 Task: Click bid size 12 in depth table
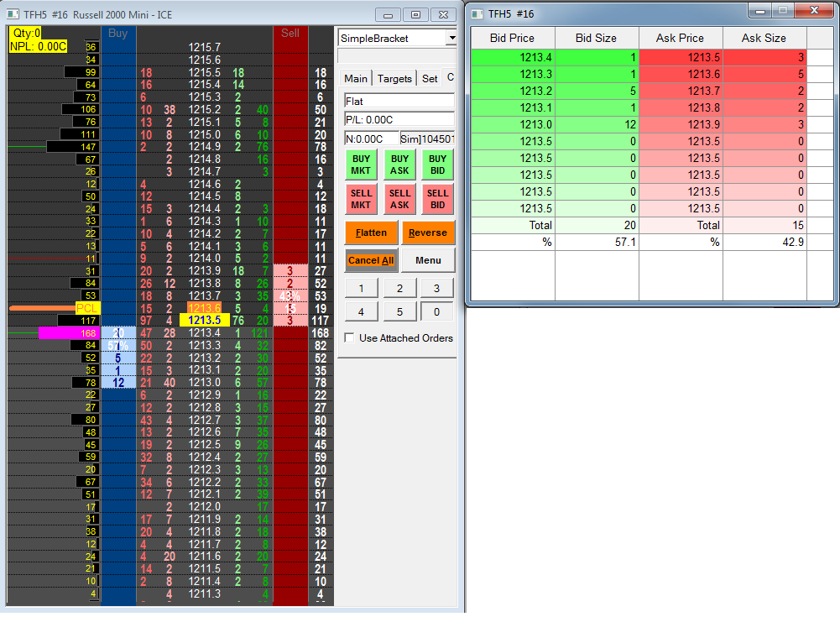point(597,125)
